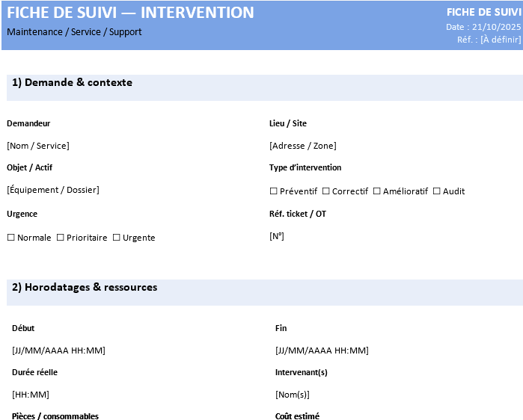Click the "FICHE DE SUIVI — INTERVENTION" title
The height and width of the screenshot is (420, 523).
click(x=130, y=13)
